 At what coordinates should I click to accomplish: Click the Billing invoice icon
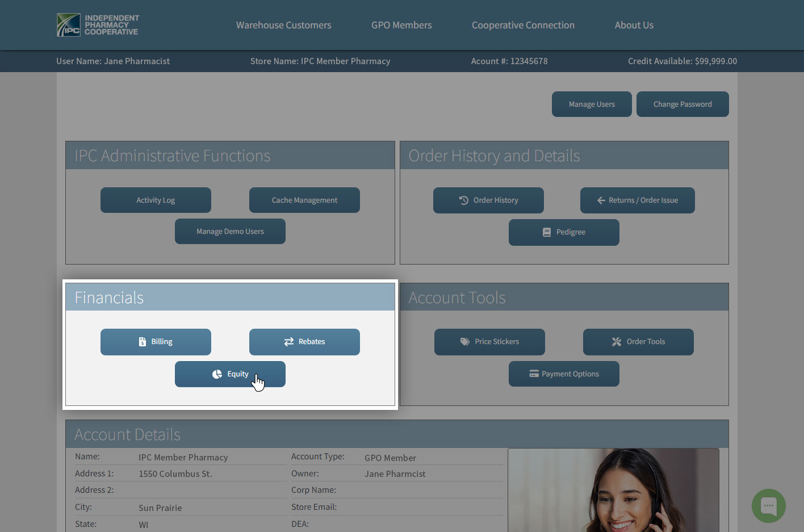click(x=143, y=342)
